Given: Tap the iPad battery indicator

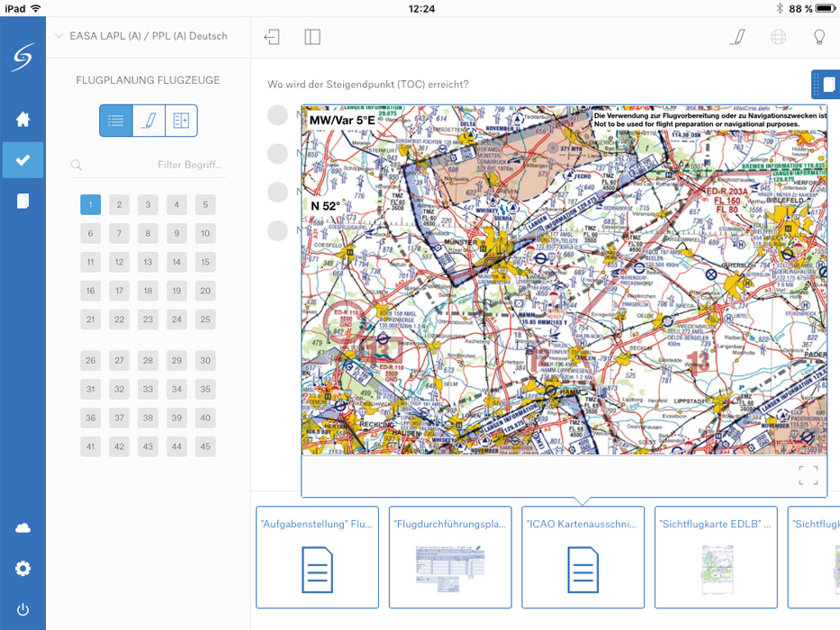Looking at the screenshot, I should (824, 9).
